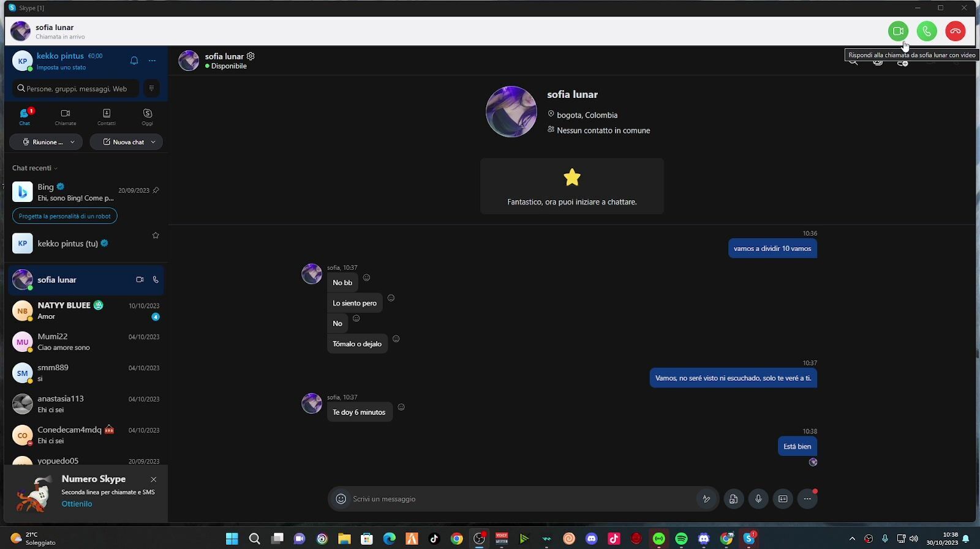Viewport: 980px width, 549px height.
Task: Add Tómalo o dejalo message reaction
Action: (x=396, y=339)
